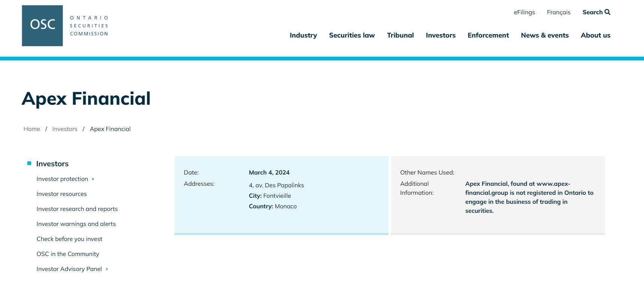Switch to Français language
Viewport: 644px width, 289px height.
(558, 12)
